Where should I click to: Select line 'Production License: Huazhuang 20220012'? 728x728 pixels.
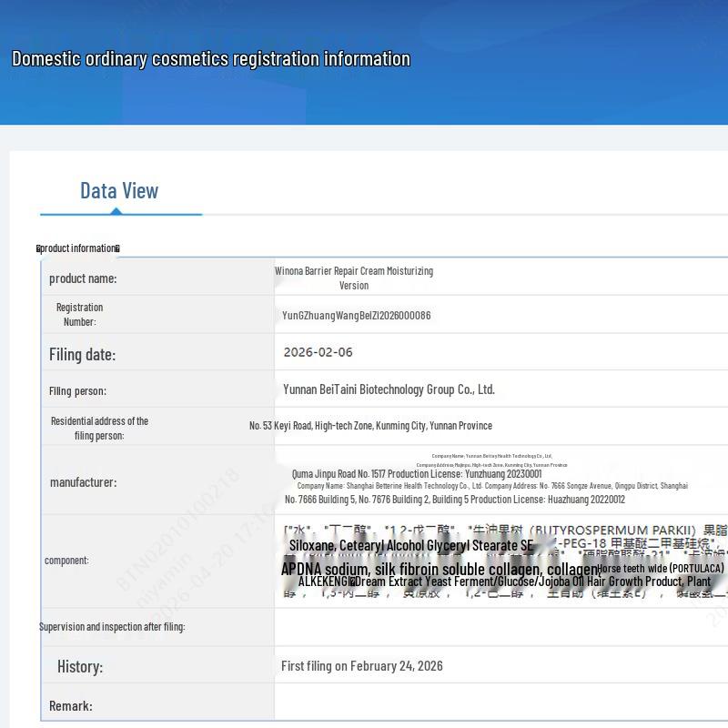click(548, 500)
